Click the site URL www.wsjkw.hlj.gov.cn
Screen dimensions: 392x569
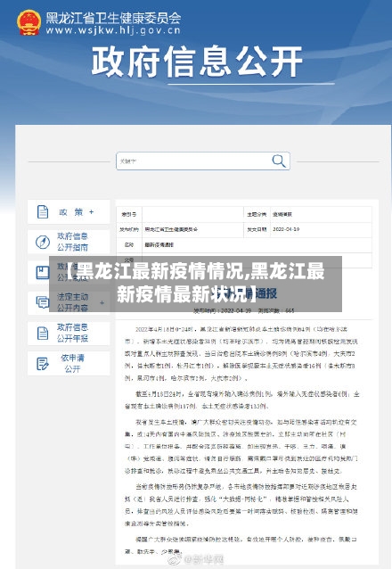(x=113, y=30)
